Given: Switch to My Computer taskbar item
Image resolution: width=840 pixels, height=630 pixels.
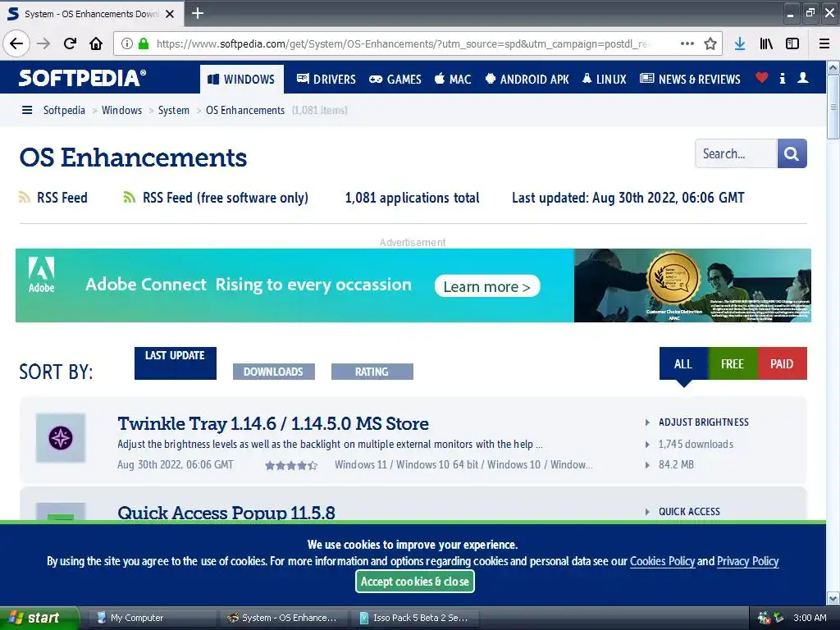Looking at the screenshot, I should pos(151,618).
